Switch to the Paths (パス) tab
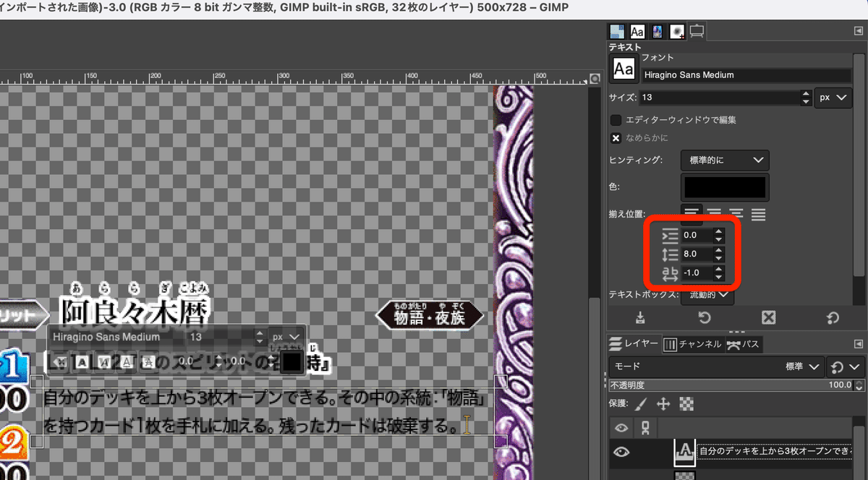 pos(744,343)
